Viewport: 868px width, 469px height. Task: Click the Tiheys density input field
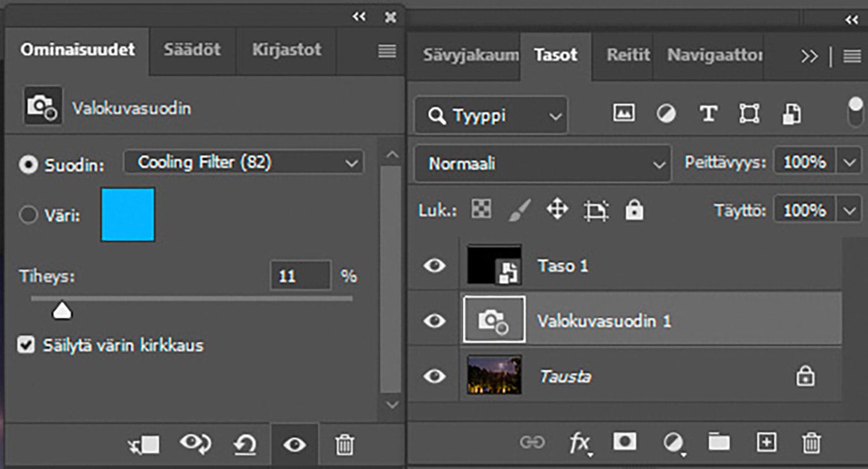click(300, 276)
